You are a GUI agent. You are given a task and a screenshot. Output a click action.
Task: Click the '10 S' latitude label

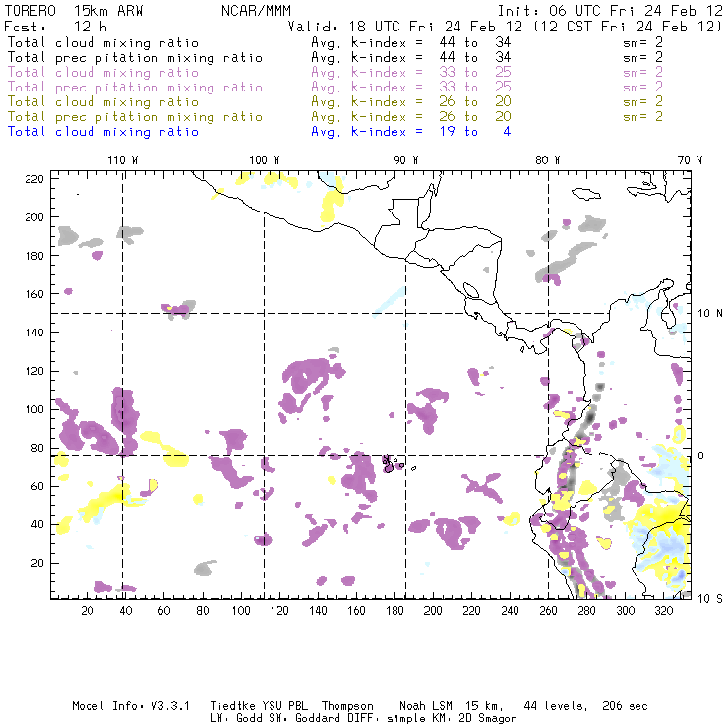[x=710, y=599]
